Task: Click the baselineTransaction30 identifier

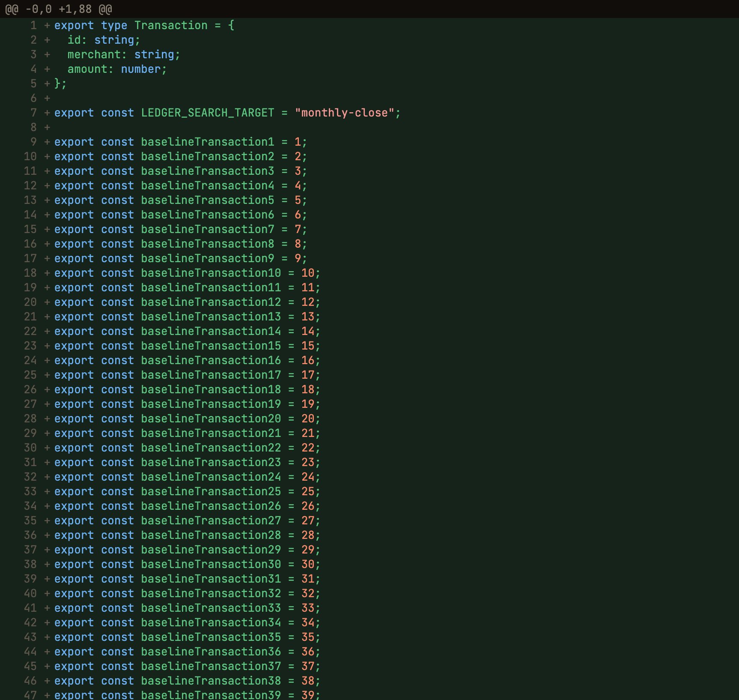Action: (x=211, y=564)
